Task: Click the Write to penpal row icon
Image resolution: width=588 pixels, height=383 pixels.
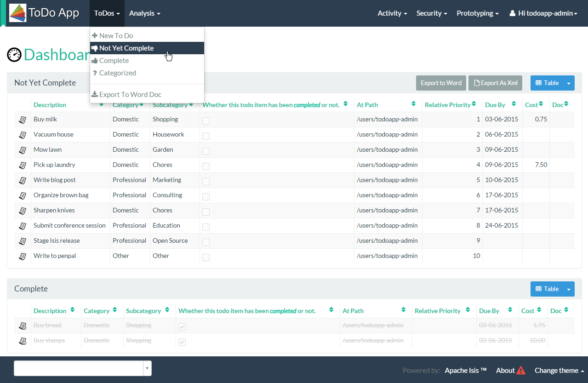Action: (22, 256)
